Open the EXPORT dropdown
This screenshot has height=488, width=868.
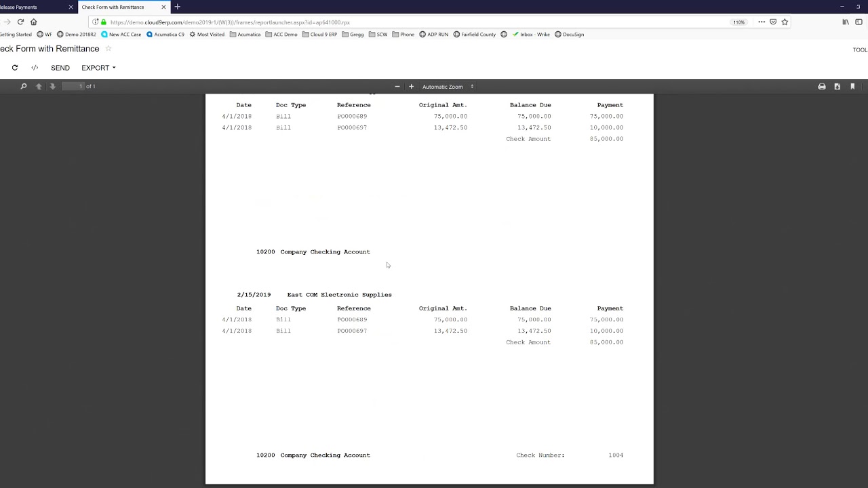coord(98,68)
